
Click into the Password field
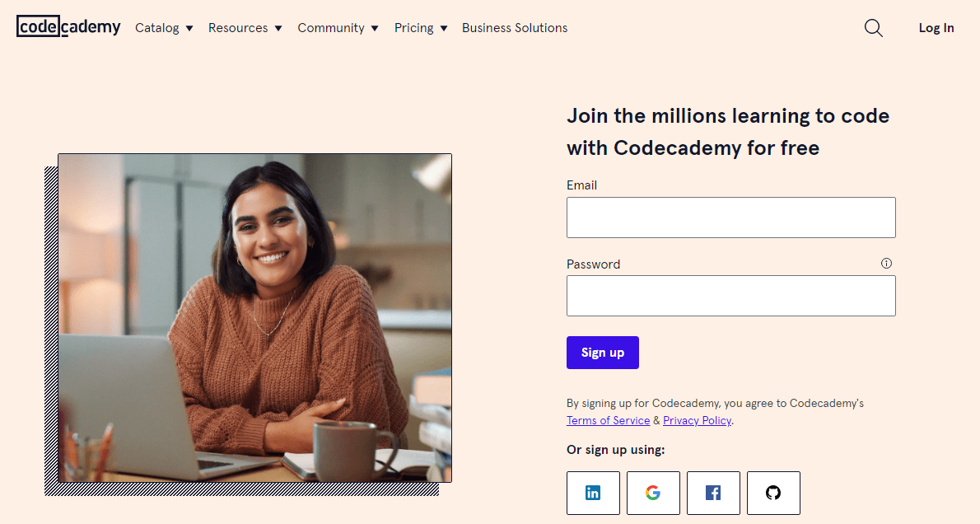(x=730, y=296)
